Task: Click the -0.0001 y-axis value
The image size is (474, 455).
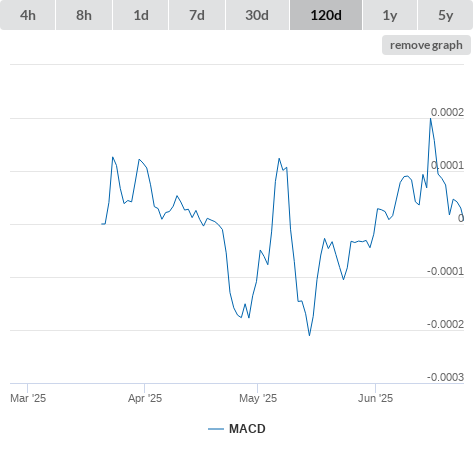Action: point(445,271)
